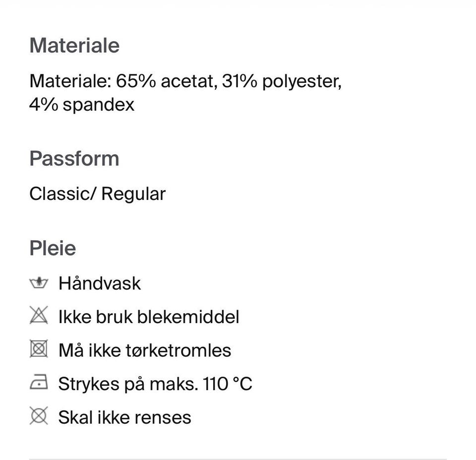Click the Må ikke tørketromles label
476x460 pixels.
[x=145, y=350]
